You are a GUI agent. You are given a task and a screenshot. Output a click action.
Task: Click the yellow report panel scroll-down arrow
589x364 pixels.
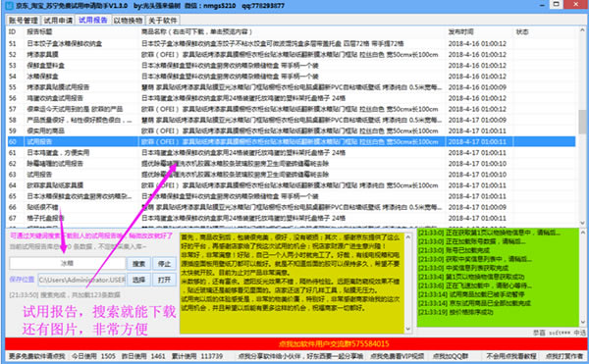pyautogui.click(x=408, y=329)
